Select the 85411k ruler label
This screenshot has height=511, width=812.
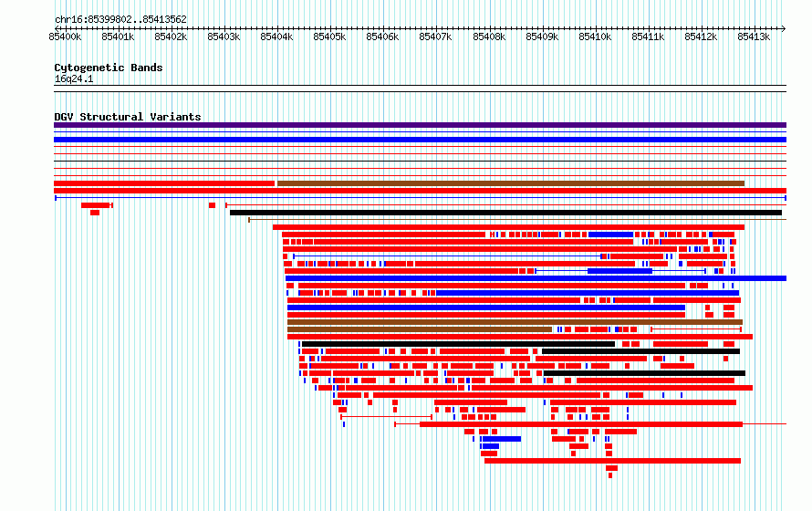tap(648, 36)
